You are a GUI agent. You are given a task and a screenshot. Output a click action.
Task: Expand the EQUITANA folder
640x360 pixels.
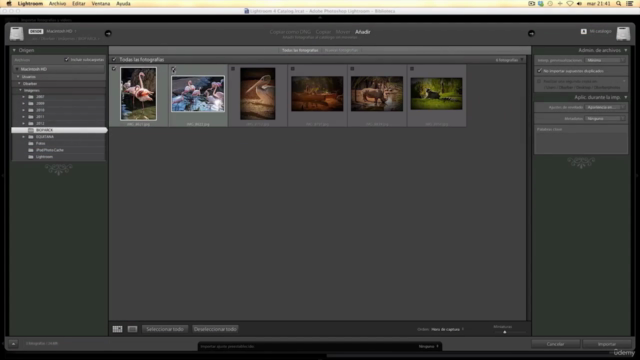click(23, 137)
